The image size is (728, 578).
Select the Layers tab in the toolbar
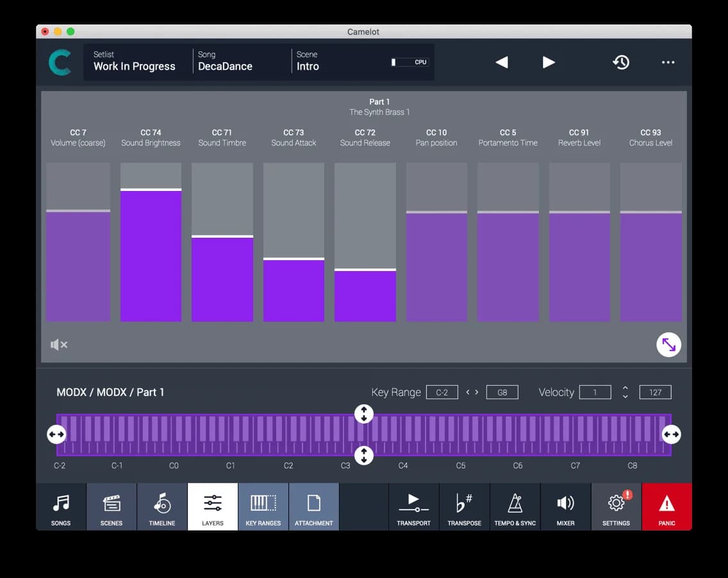pos(212,506)
